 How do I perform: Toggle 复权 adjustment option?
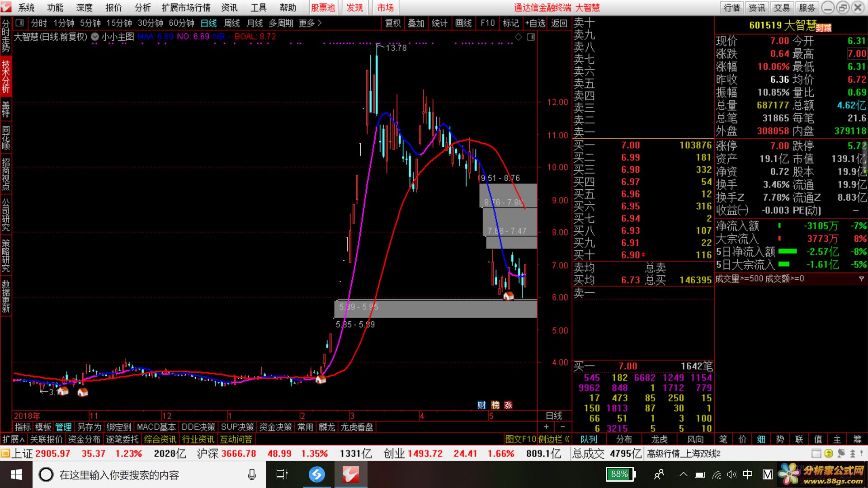tap(393, 23)
